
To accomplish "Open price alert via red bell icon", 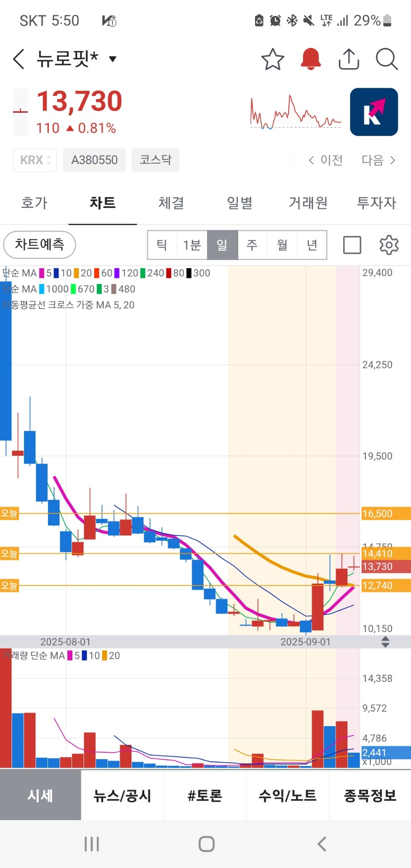I will click(311, 59).
